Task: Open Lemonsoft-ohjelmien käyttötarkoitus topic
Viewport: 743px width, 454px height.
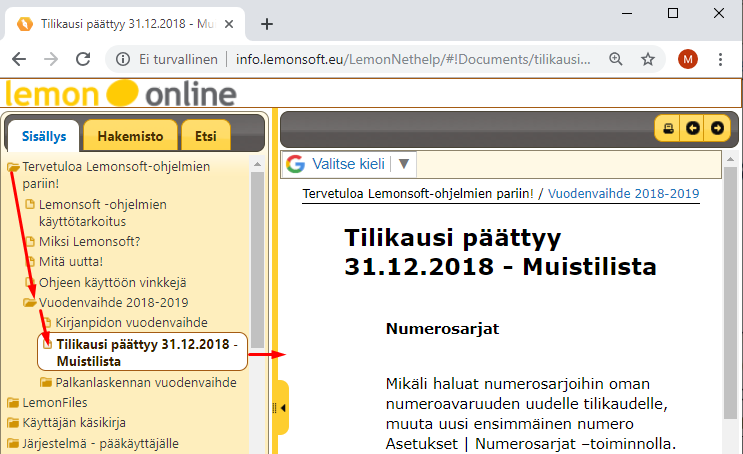Action: point(103,213)
